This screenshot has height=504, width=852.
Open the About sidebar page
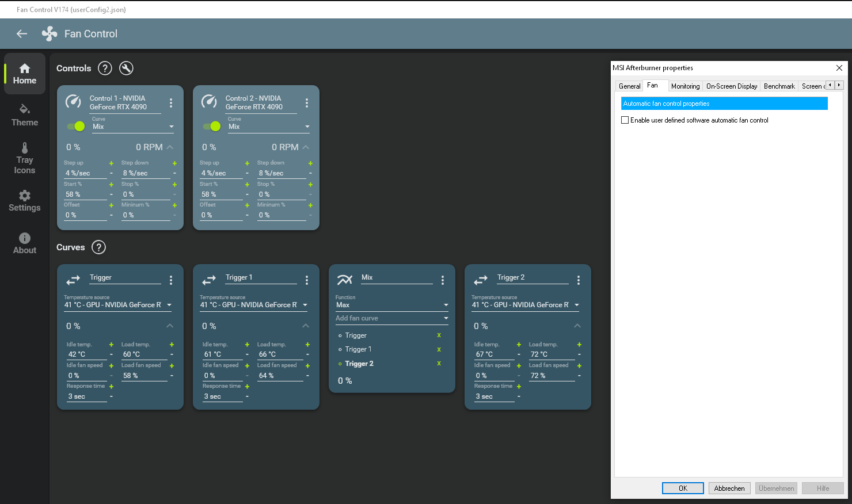(x=25, y=243)
